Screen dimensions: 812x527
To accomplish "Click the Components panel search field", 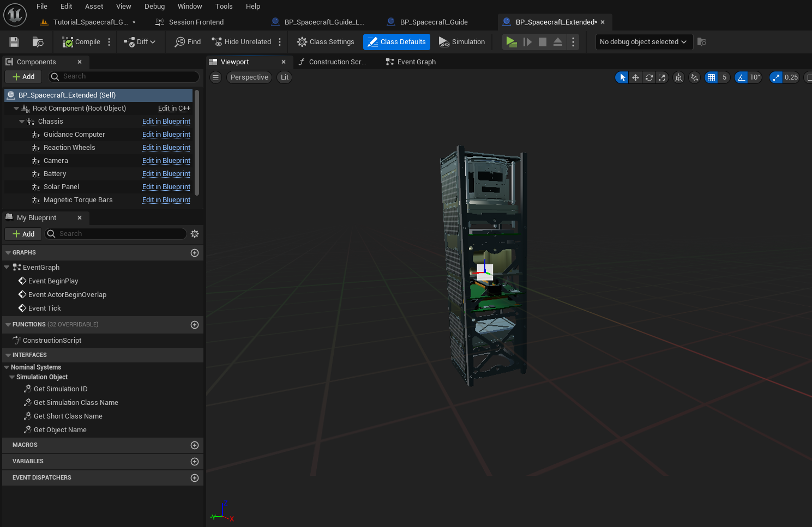I will tap(129, 77).
